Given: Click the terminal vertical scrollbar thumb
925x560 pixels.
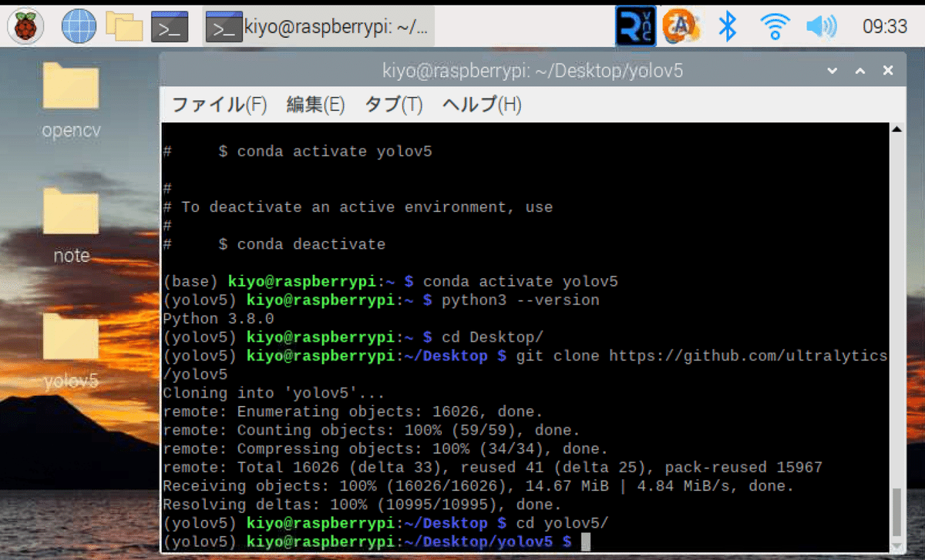Looking at the screenshot, I should pyautogui.click(x=896, y=511).
